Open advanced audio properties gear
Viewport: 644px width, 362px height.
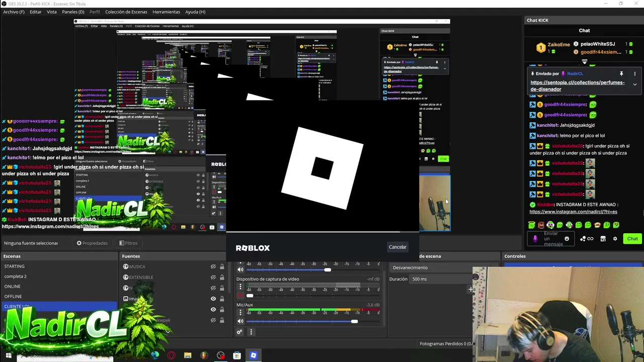point(239,332)
